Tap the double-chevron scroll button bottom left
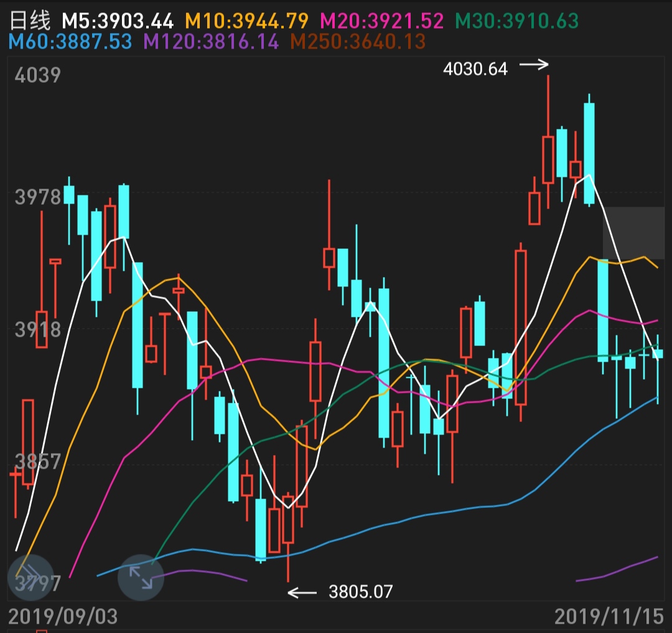 tap(30, 577)
